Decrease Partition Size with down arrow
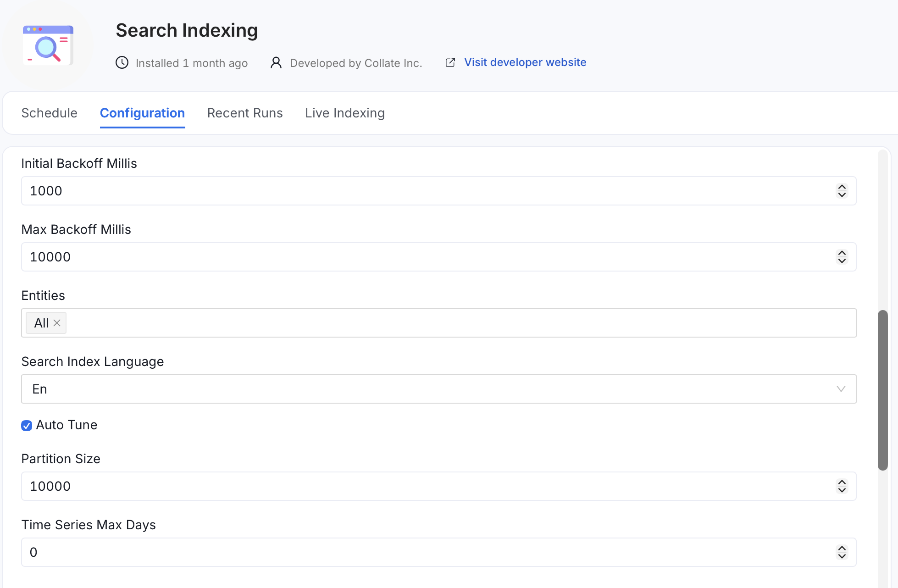898x588 pixels. pos(842,490)
